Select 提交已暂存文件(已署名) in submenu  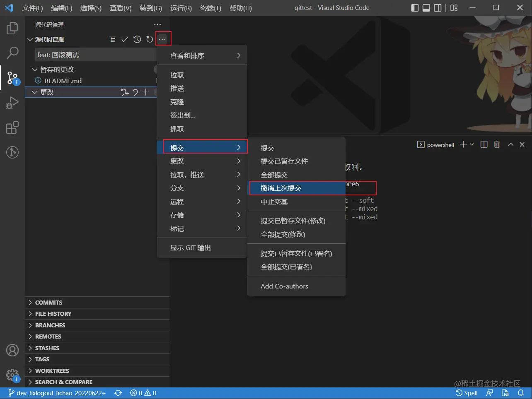296,253
